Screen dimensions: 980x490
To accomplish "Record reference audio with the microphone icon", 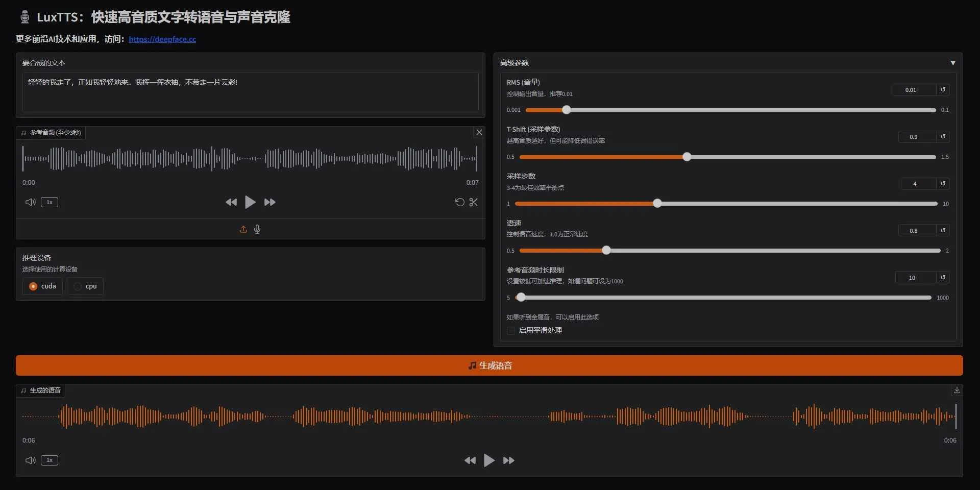I will coord(257,229).
